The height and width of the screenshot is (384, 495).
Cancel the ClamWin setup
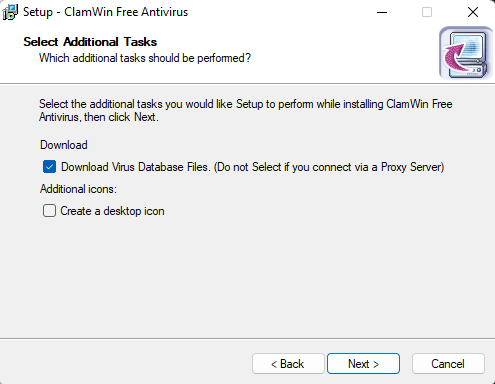(x=448, y=364)
